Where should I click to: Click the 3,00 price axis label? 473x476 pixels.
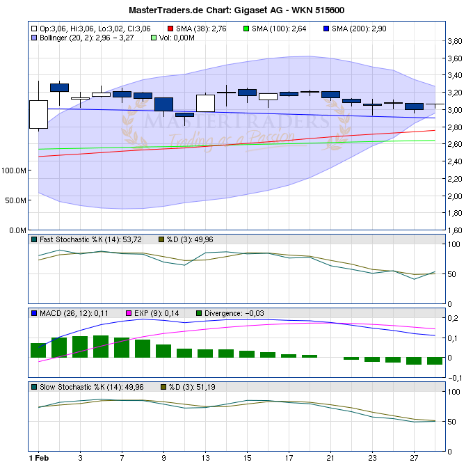pyautogui.click(x=455, y=110)
